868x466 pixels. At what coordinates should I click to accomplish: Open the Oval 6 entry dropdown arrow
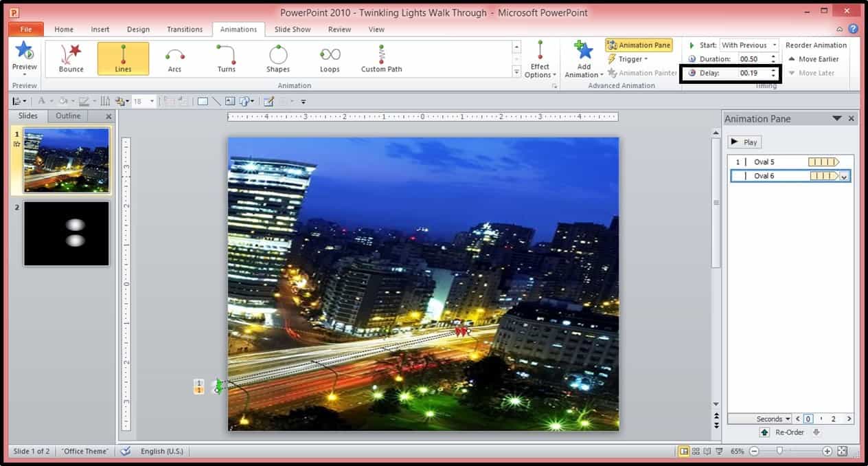click(x=845, y=177)
